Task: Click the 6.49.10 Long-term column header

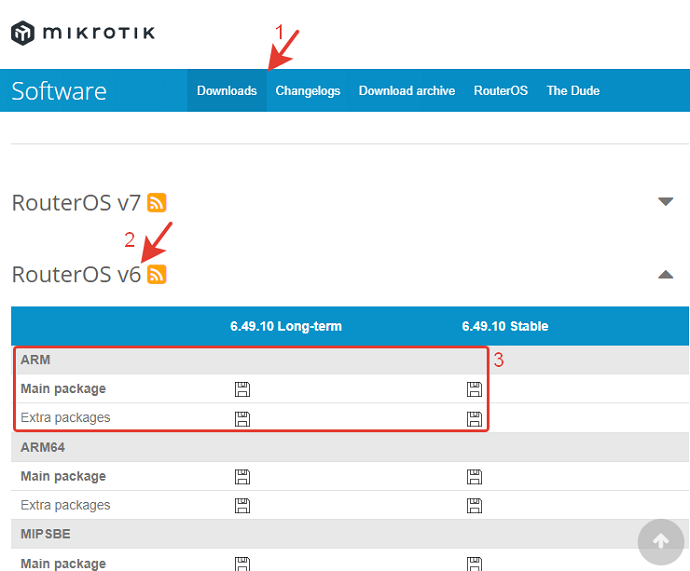Action: tap(286, 326)
